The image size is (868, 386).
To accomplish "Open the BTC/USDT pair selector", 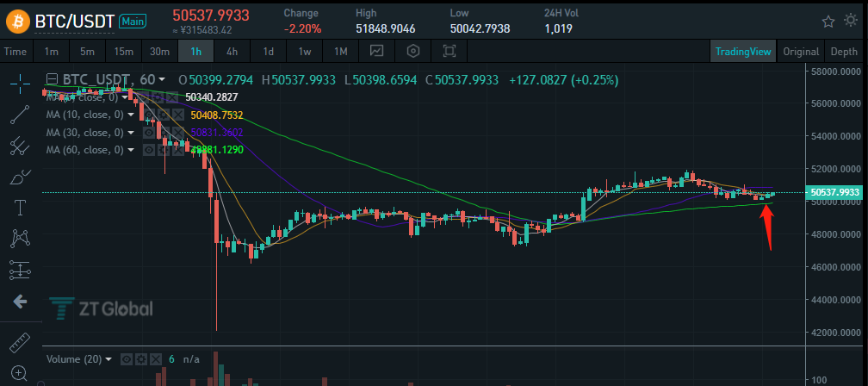I will point(75,22).
